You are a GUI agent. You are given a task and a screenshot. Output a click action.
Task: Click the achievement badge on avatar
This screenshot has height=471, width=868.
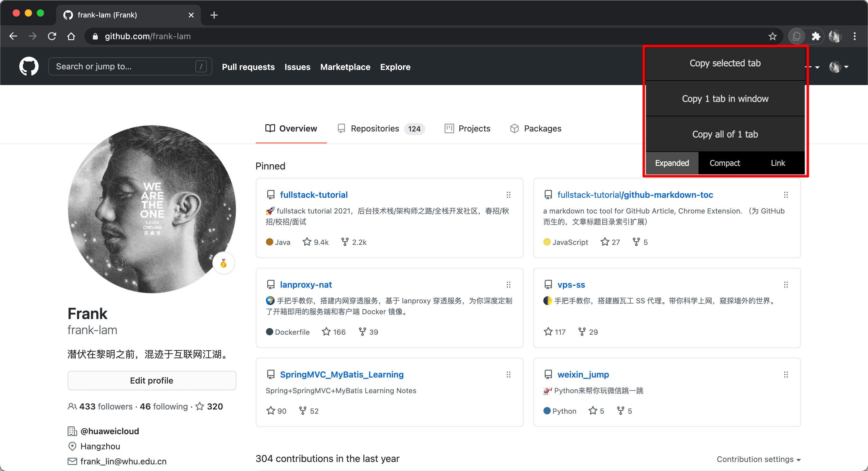223,263
